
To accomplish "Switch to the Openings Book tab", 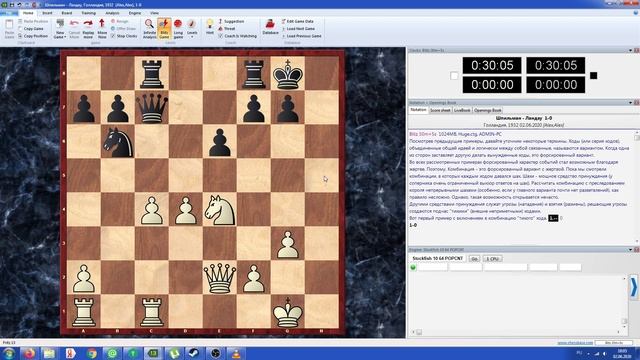I will 487,110.
